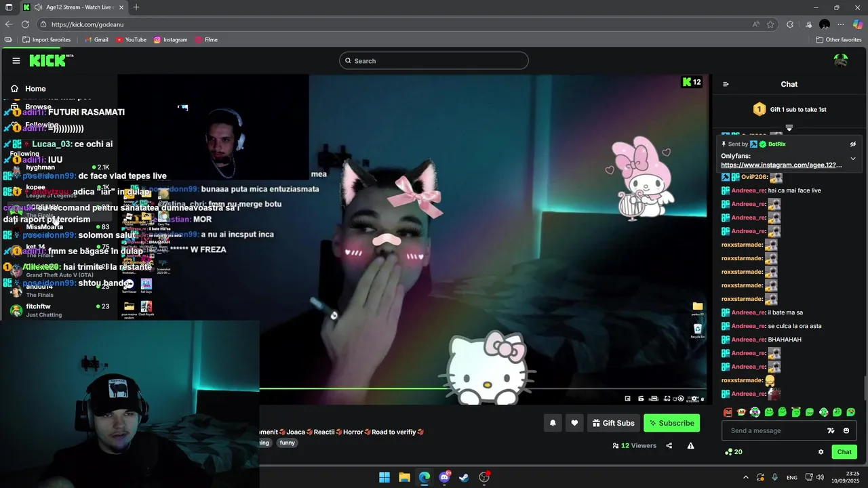Click the Kick logo
Viewport: 868px width, 488px height.
51,60
